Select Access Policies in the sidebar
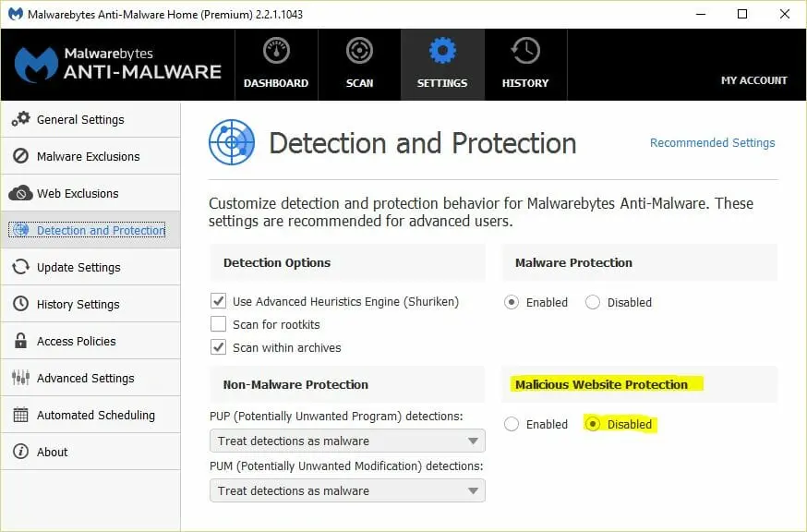 pos(76,341)
